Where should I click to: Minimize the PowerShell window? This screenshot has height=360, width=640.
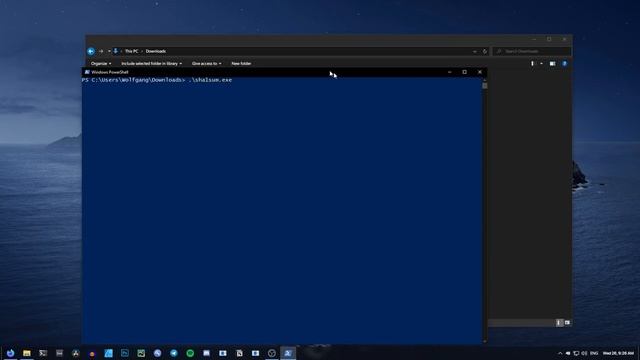(449, 72)
